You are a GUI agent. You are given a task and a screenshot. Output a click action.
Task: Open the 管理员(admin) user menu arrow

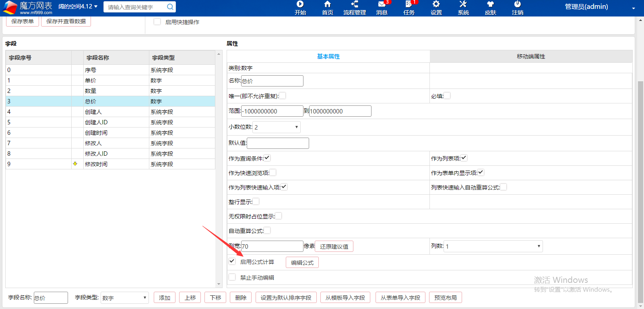click(634, 8)
